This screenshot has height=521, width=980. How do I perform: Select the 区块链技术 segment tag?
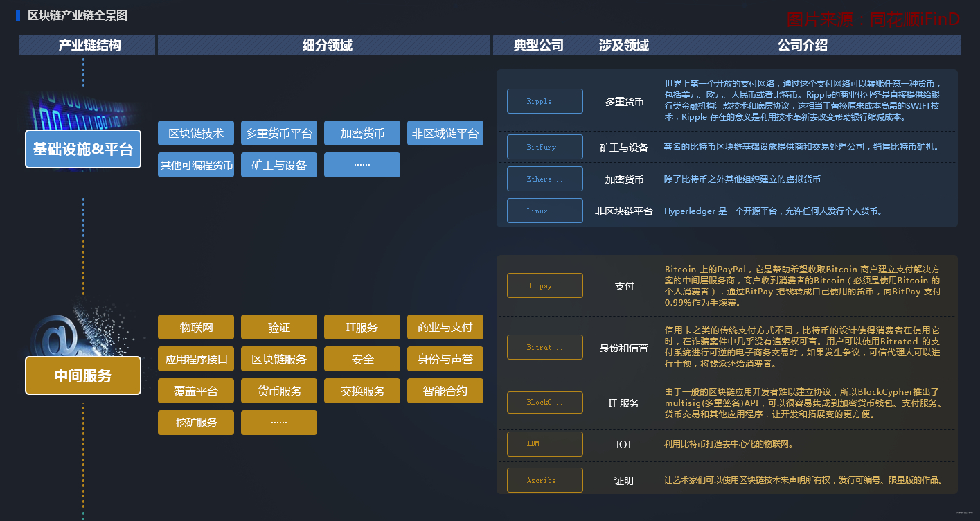(196, 133)
